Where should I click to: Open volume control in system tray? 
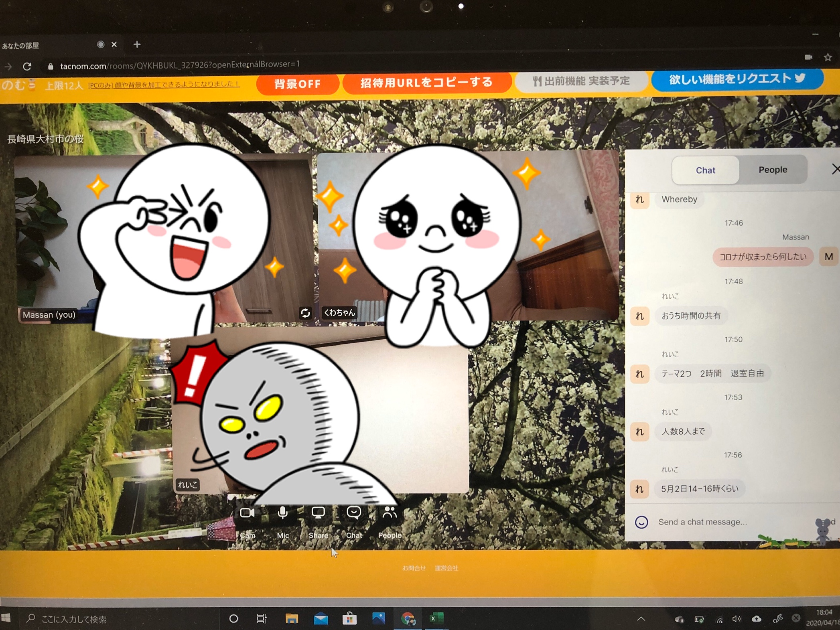point(736,619)
